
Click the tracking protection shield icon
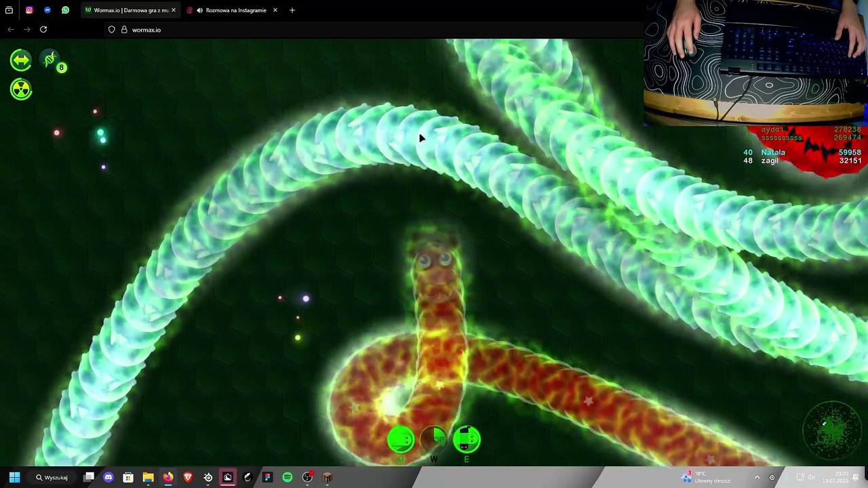tap(112, 30)
